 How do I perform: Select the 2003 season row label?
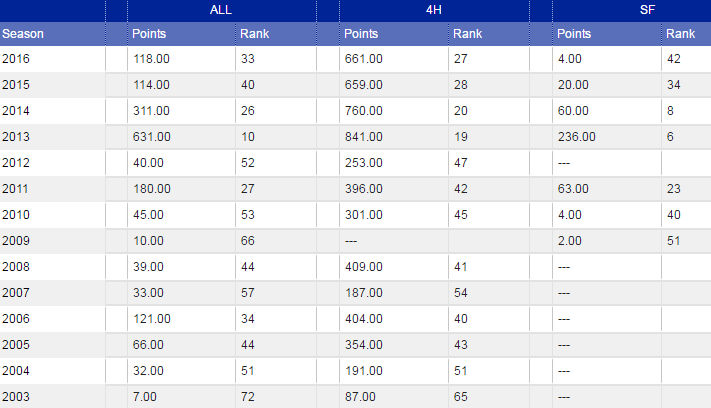(17, 397)
